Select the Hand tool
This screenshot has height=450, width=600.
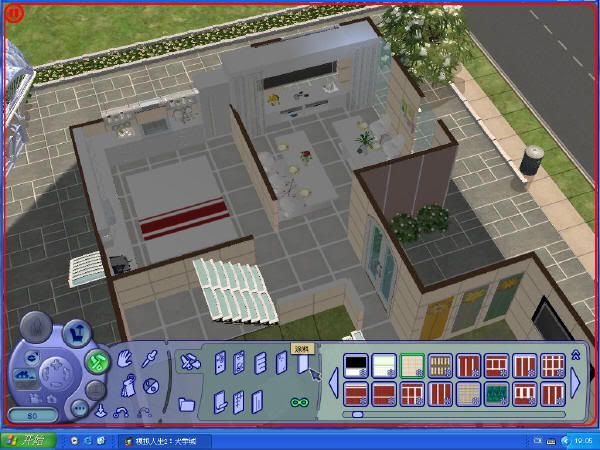[124, 359]
